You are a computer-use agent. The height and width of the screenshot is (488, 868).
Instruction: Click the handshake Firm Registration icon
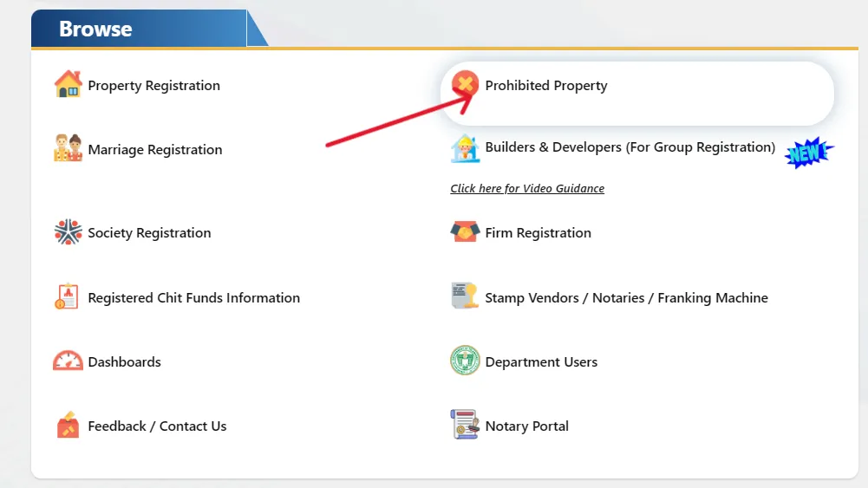[465, 231]
